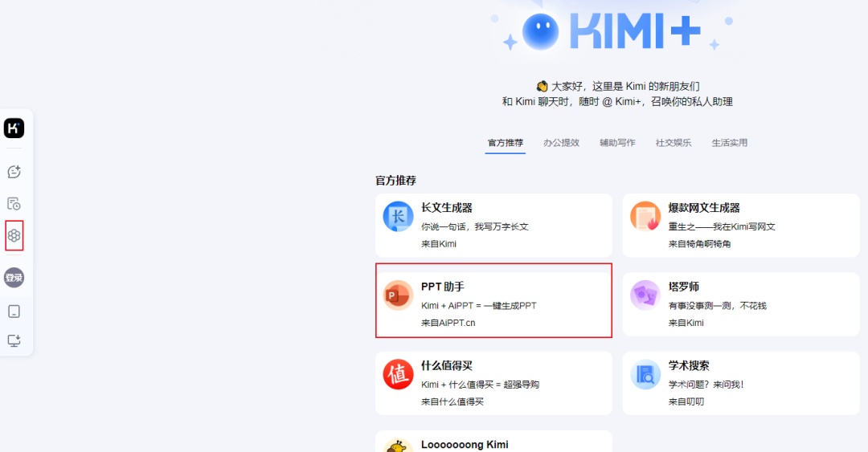Open chat history icon in sidebar
Screen dimensions: 868x452
pyautogui.click(x=14, y=204)
